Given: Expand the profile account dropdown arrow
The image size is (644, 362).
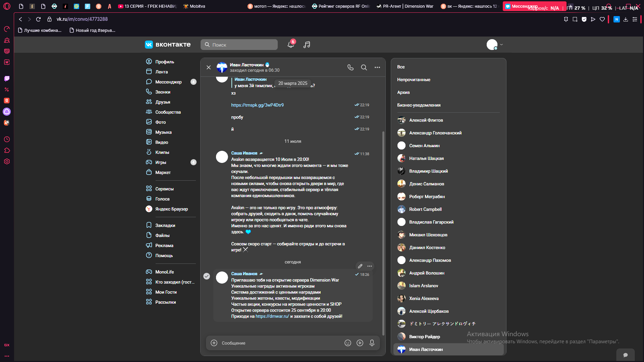Looking at the screenshot, I should tap(501, 45).
